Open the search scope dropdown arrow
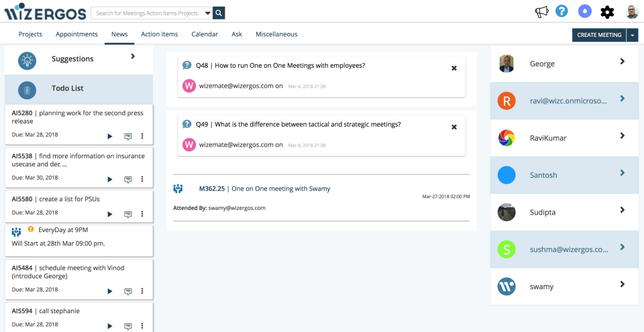The width and height of the screenshot is (644, 332). 207,13
